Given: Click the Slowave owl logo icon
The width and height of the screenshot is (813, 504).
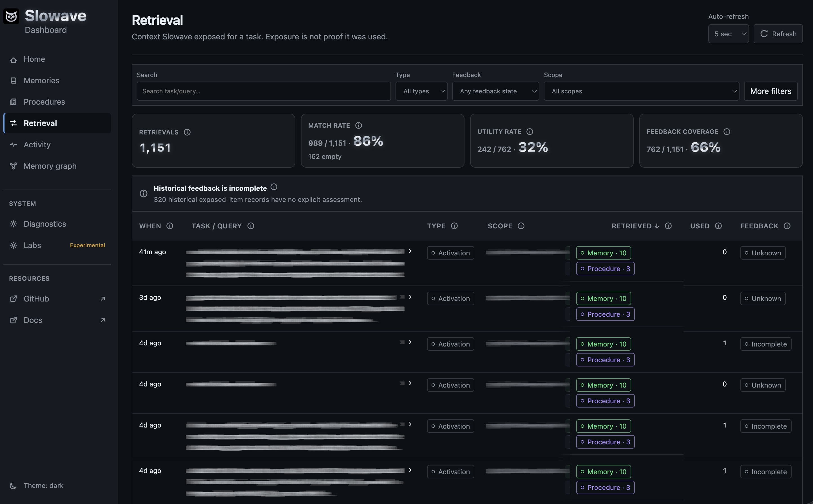Looking at the screenshot, I should point(11,16).
